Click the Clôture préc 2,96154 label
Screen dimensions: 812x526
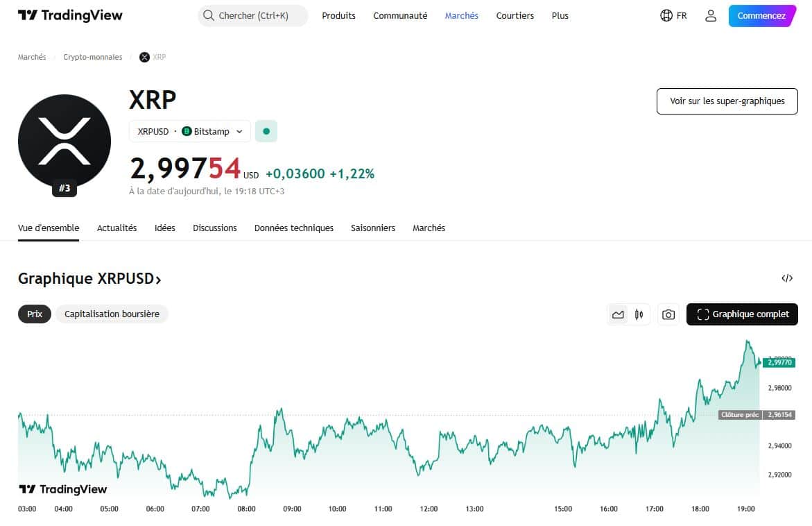tap(757, 414)
